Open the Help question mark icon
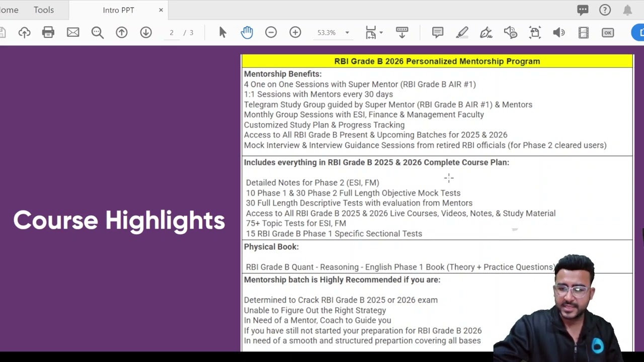 pyautogui.click(x=605, y=10)
